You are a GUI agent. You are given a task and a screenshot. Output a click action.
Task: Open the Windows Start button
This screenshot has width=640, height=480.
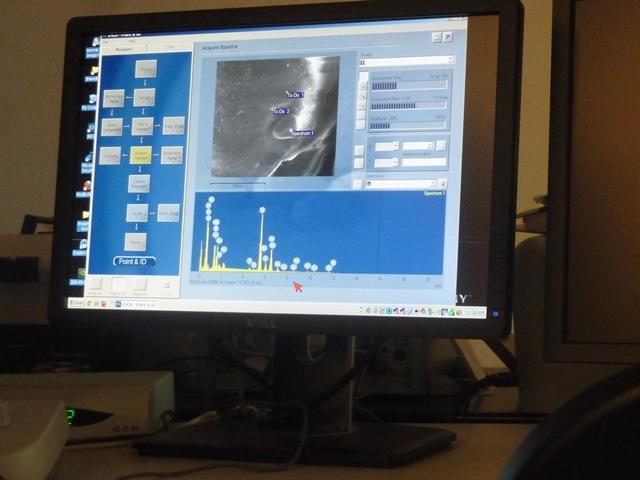[x=76, y=303]
